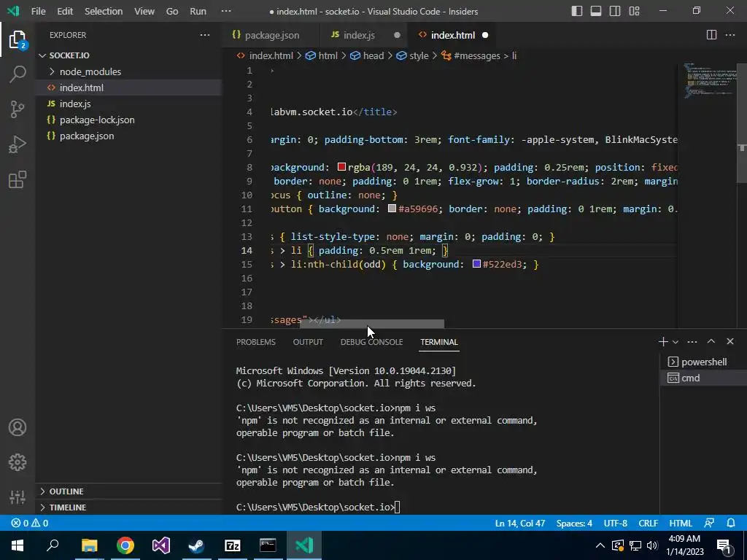Open the Run and Debug view icon
Screen dimensions: 747x560
tap(18, 144)
